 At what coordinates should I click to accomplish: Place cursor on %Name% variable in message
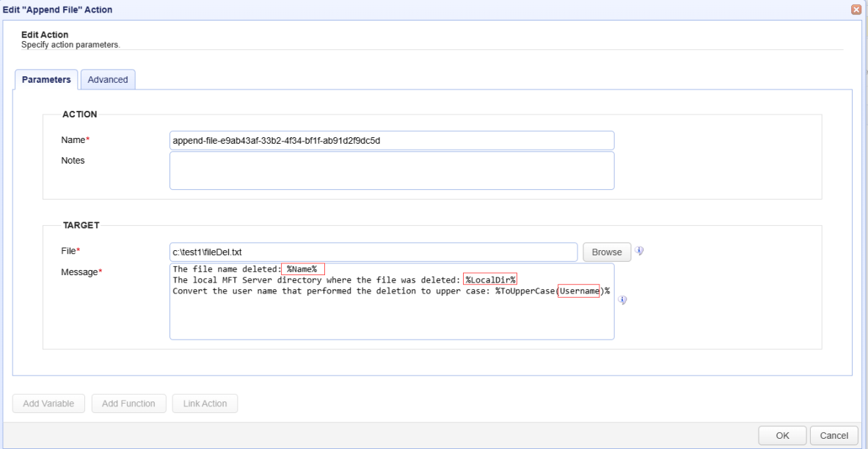point(302,269)
